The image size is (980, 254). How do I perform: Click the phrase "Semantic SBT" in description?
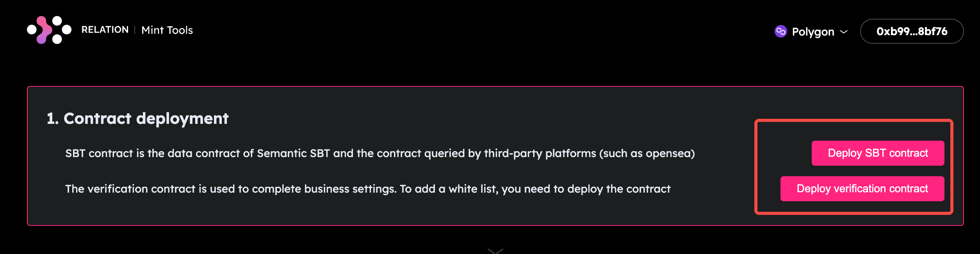point(293,153)
